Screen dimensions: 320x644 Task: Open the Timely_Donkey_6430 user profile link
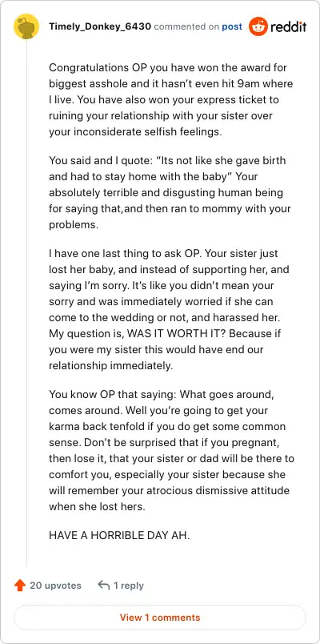(x=100, y=26)
